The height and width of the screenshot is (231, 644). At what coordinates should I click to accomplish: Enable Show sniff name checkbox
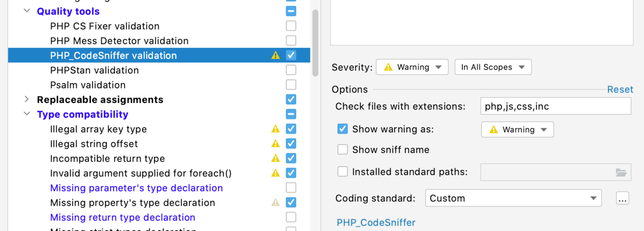tap(342, 150)
